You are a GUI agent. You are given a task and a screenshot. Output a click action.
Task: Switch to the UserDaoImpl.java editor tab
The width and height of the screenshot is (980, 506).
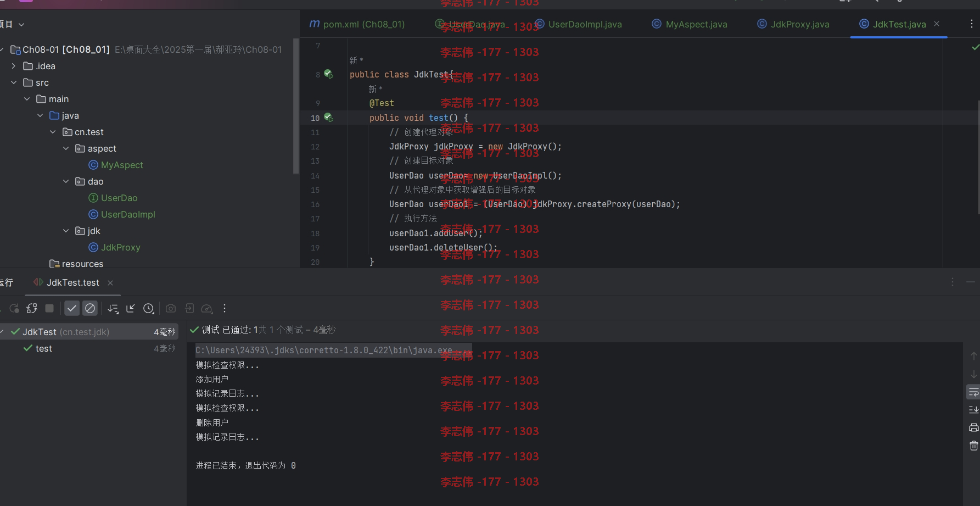tap(579, 24)
